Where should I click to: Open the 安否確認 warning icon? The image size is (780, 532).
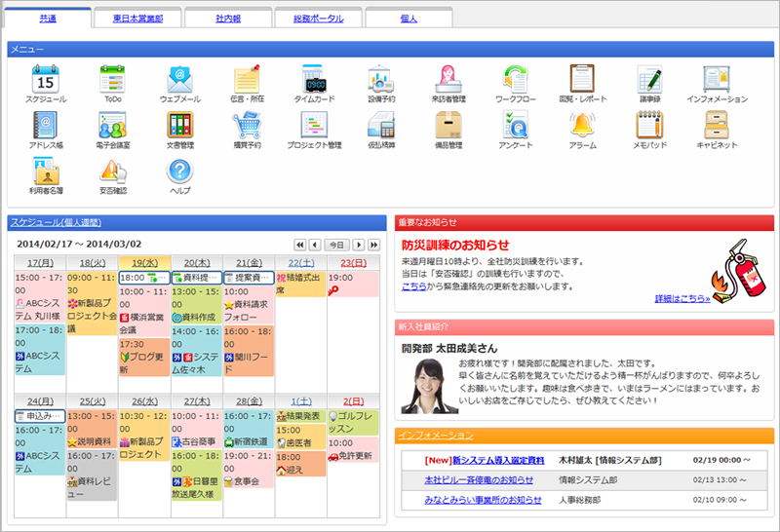point(112,171)
